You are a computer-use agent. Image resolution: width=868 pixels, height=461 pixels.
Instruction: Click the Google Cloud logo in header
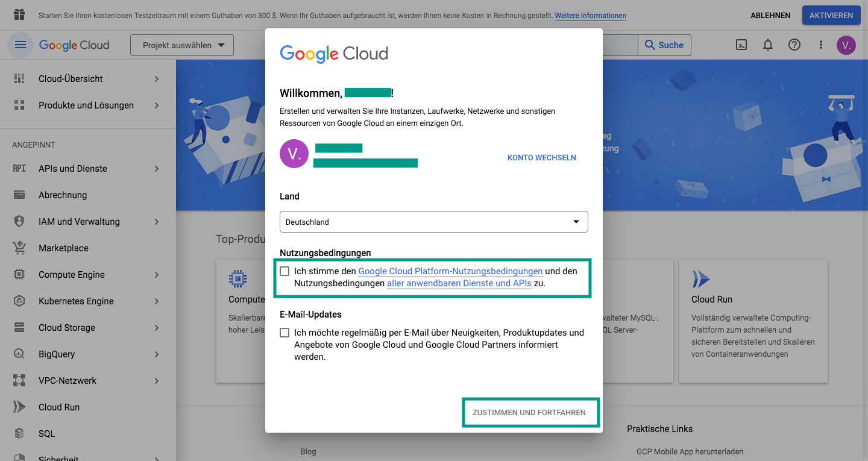pos(74,45)
